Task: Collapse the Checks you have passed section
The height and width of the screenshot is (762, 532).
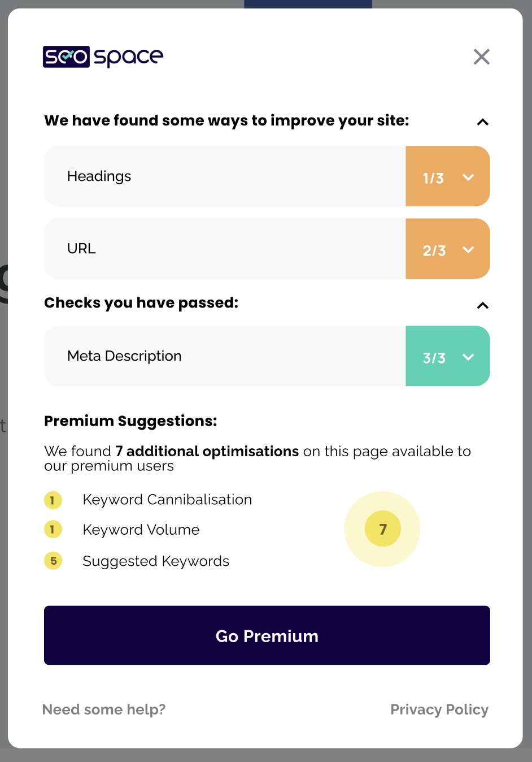Action: coord(482,305)
